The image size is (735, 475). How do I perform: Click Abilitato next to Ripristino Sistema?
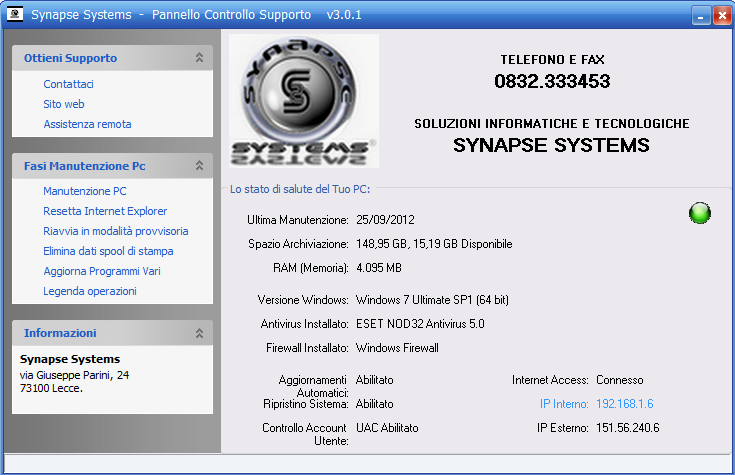pos(375,404)
